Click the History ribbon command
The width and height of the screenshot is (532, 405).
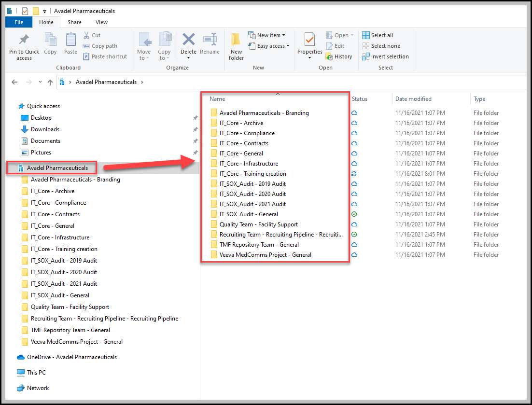339,56
